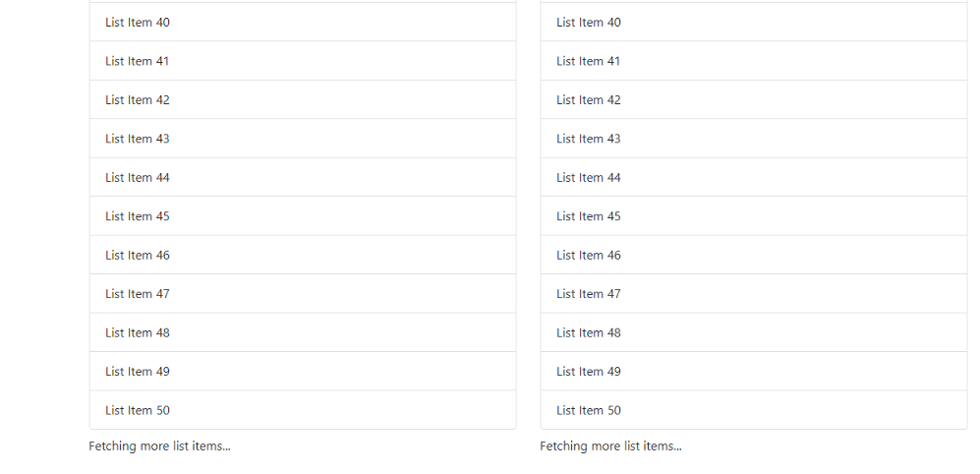
Task: Select List Item 41 in the left list
Action: [138, 61]
